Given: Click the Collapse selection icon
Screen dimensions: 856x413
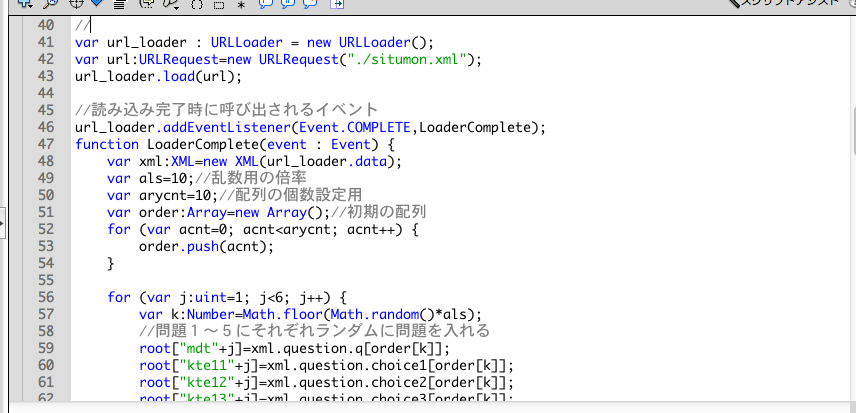Looking at the screenshot, I should [219, 4].
